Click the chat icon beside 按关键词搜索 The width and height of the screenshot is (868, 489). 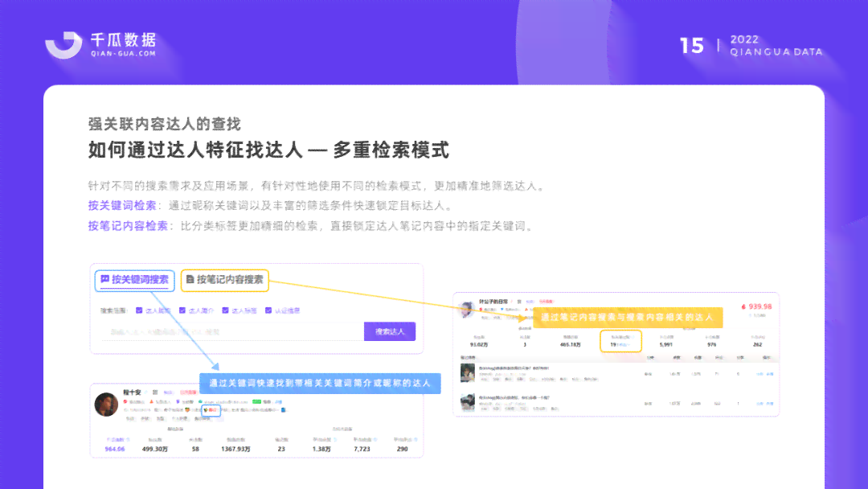[104, 280]
